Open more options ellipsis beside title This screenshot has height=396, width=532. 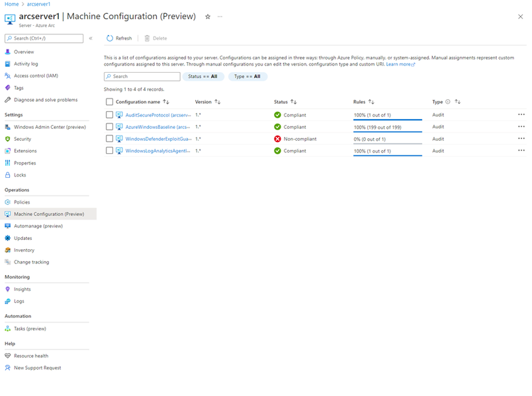(220, 17)
